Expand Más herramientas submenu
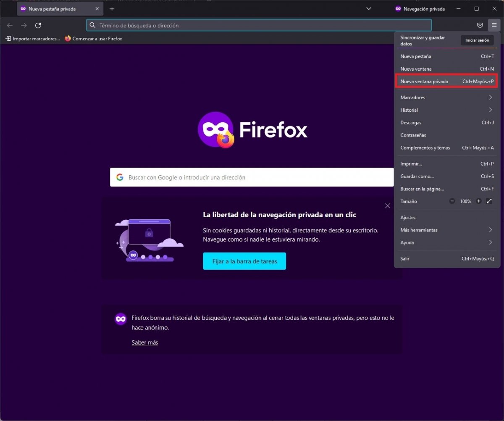This screenshot has height=421, width=504. tap(447, 230)
